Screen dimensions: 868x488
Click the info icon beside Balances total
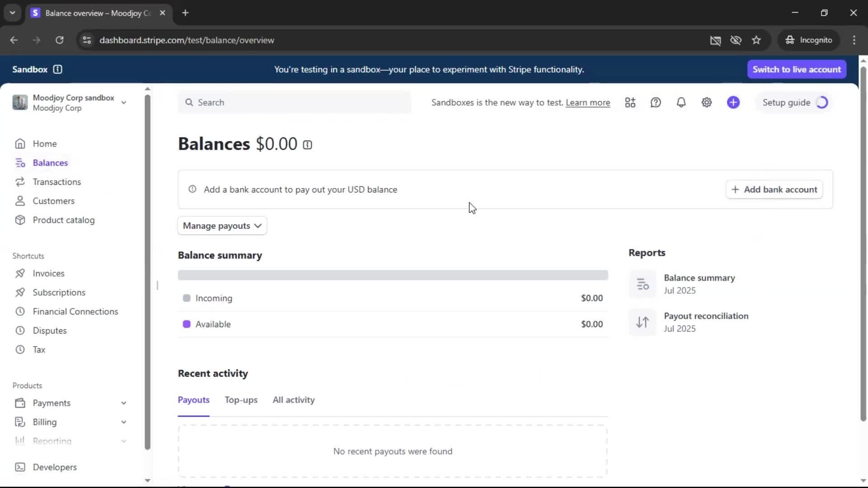point(307,145)
